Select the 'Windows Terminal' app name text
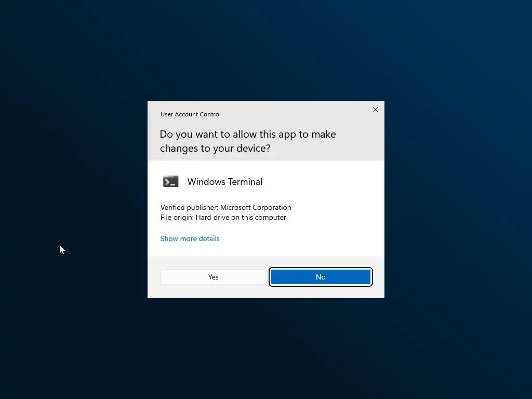532x399 pixels. pyautogui.click(x=225, y=182)
